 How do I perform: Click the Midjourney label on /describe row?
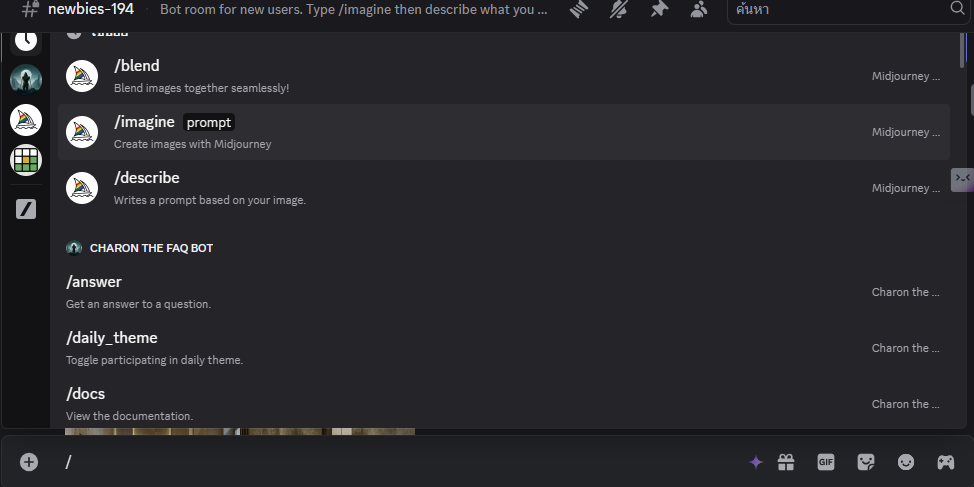tap(906, 188)
